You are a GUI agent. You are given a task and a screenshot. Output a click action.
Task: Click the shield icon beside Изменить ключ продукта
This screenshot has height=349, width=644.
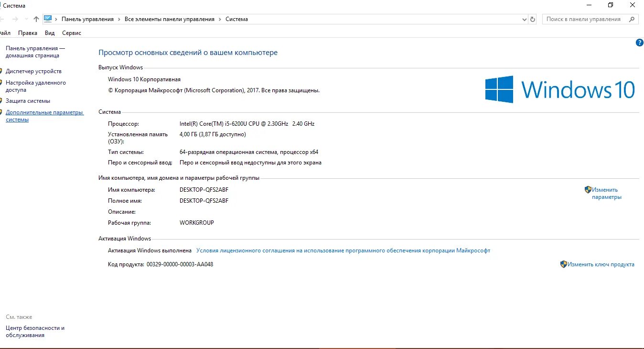564,264
